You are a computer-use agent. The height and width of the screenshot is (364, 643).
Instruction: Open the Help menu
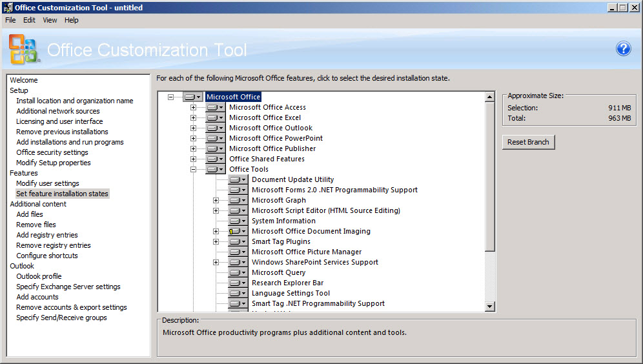72,20
